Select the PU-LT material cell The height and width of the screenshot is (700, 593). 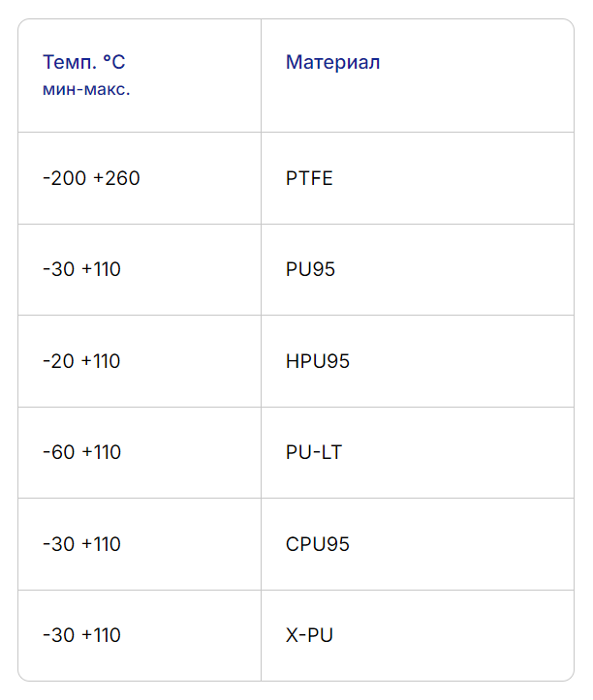(x=314, y=452)
